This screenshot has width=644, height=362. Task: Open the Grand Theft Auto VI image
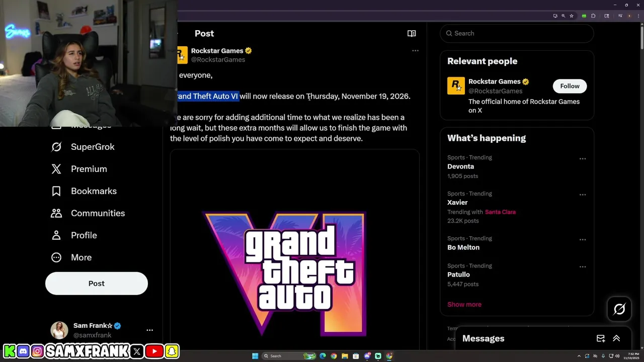coord(295,250)
